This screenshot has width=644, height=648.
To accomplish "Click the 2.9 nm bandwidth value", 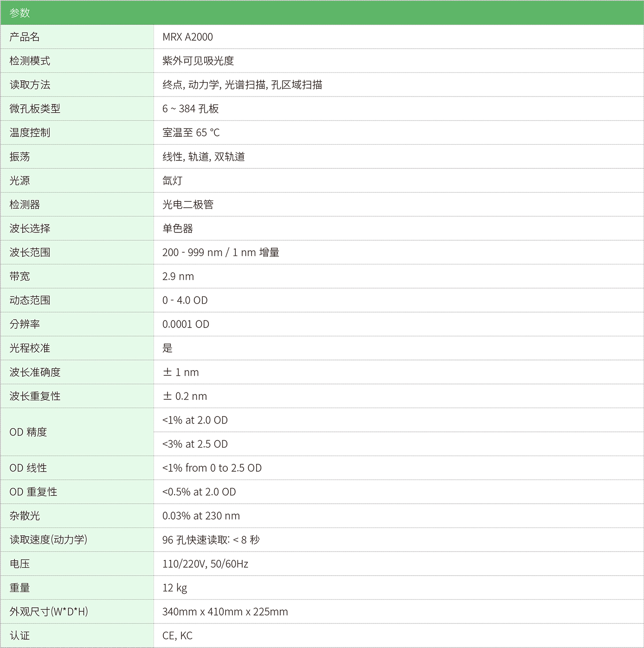I will point(178,276).
